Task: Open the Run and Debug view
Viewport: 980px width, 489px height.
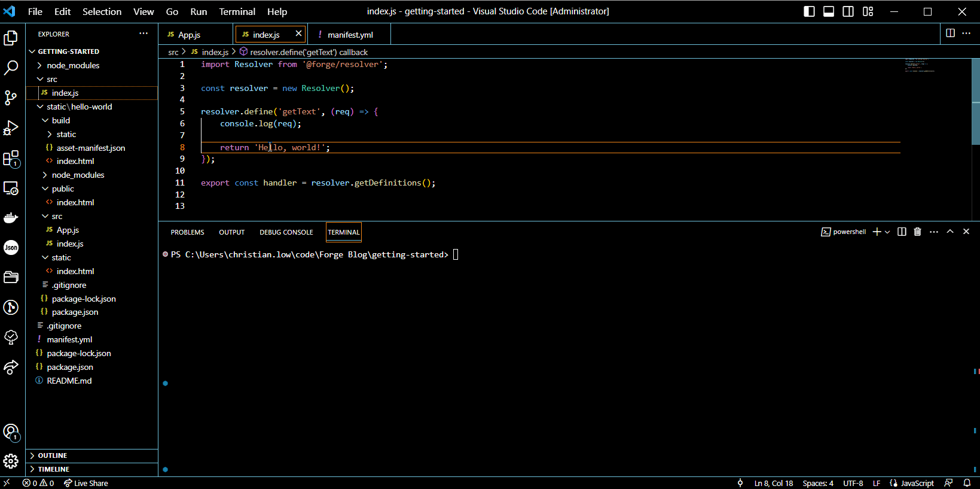Action: [11, 127]
